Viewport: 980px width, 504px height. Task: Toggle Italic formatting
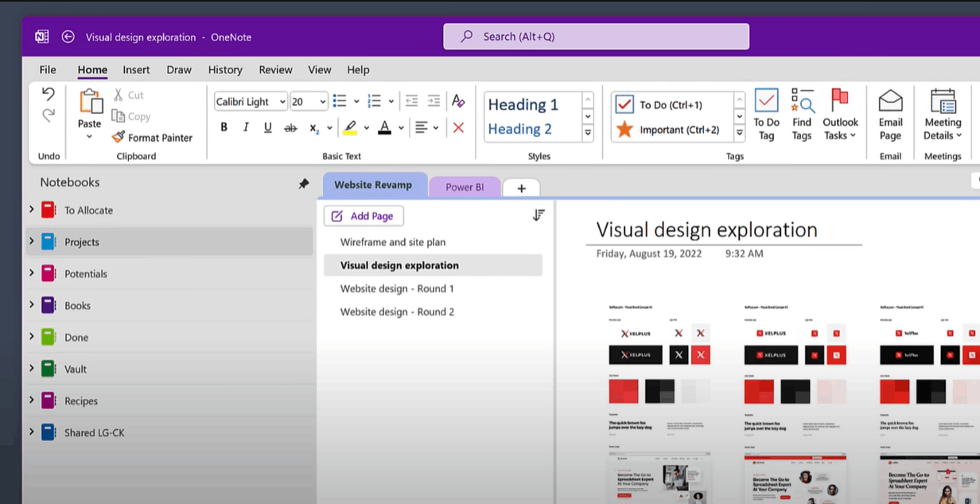246,127
